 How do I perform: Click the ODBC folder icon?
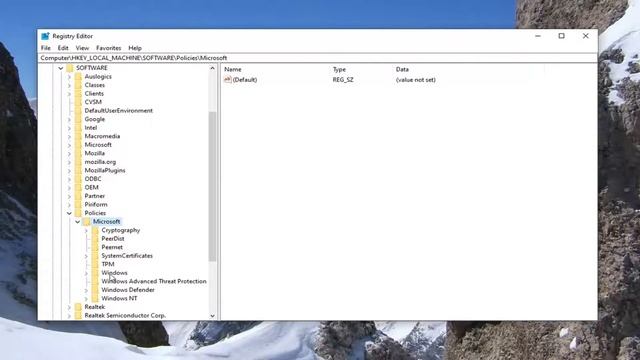(x=78, y=179)
